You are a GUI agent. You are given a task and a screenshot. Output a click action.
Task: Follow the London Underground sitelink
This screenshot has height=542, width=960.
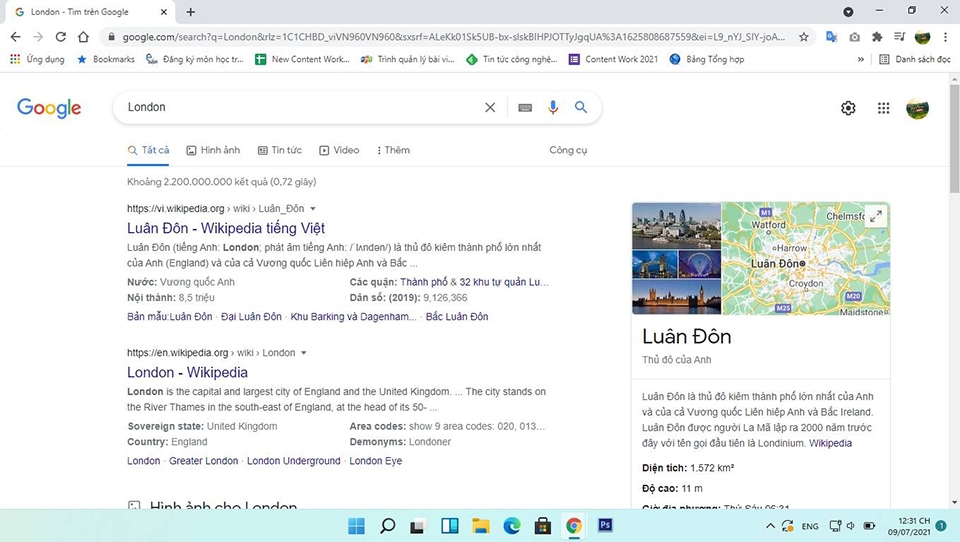click(x=293, y=461)
